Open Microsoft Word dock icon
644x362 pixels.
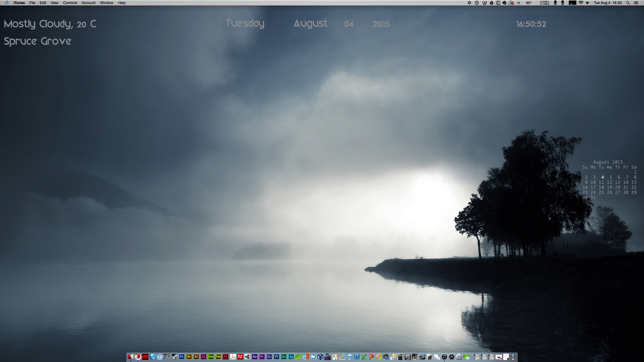click(x=357, y=357)
